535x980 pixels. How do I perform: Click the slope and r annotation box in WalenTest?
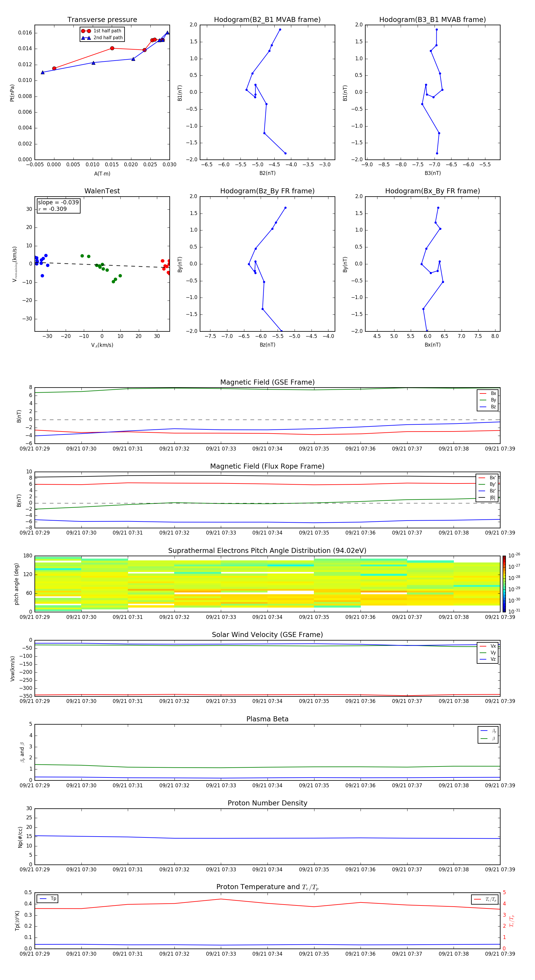pyautogui.click(x=59, y=206)
